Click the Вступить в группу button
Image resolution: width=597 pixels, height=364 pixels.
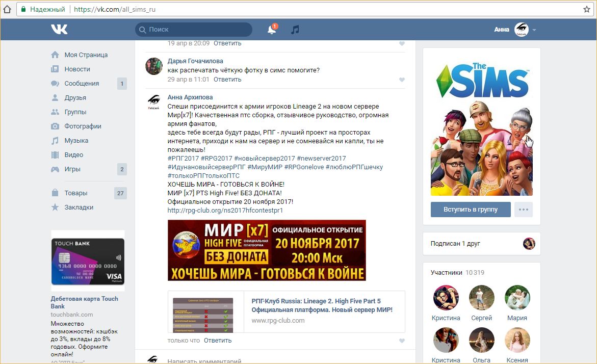coord(471,210)
